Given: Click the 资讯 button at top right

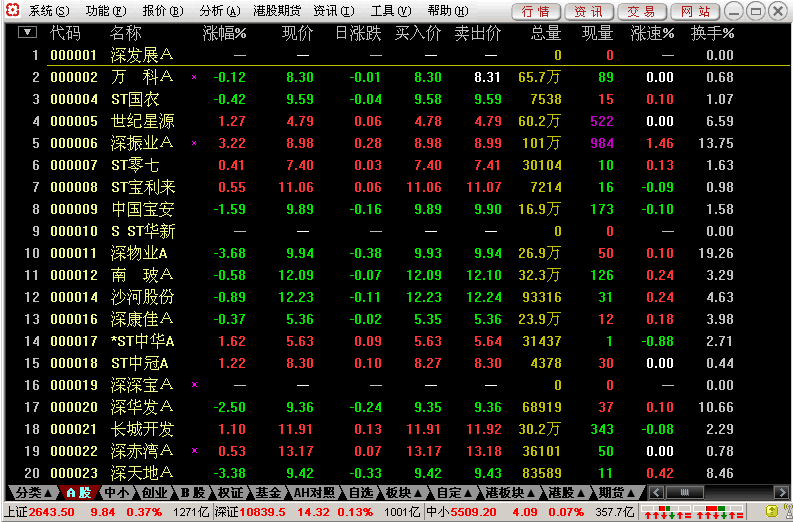Looking at the screenshot, I should pyautogui.click(x=589, y=11).
